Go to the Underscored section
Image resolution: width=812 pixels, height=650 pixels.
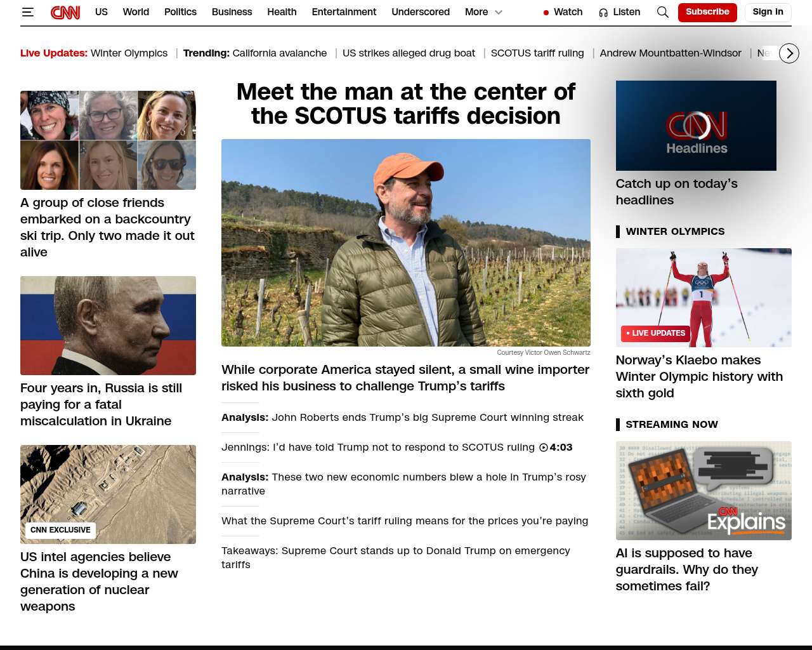point(421,12)
